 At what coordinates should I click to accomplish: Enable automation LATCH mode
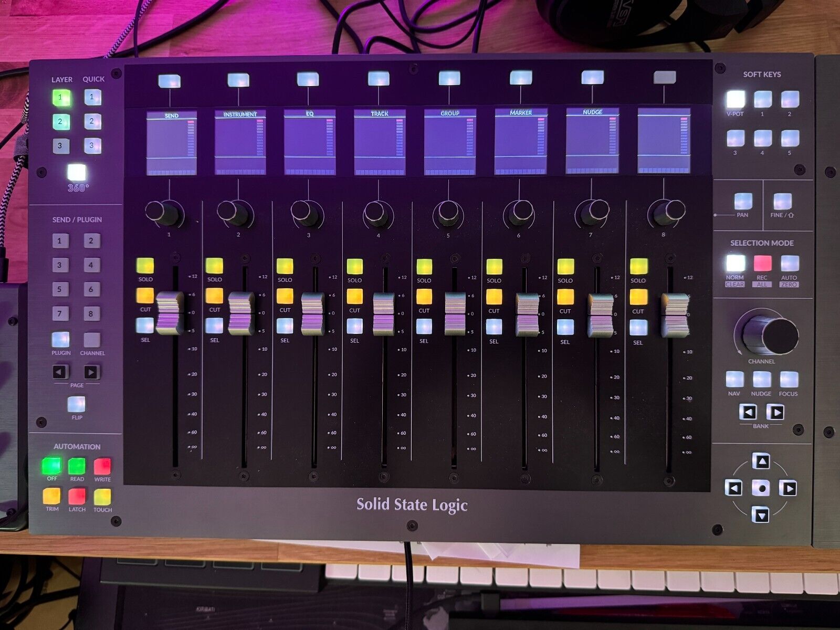click(x=77, y=496)
